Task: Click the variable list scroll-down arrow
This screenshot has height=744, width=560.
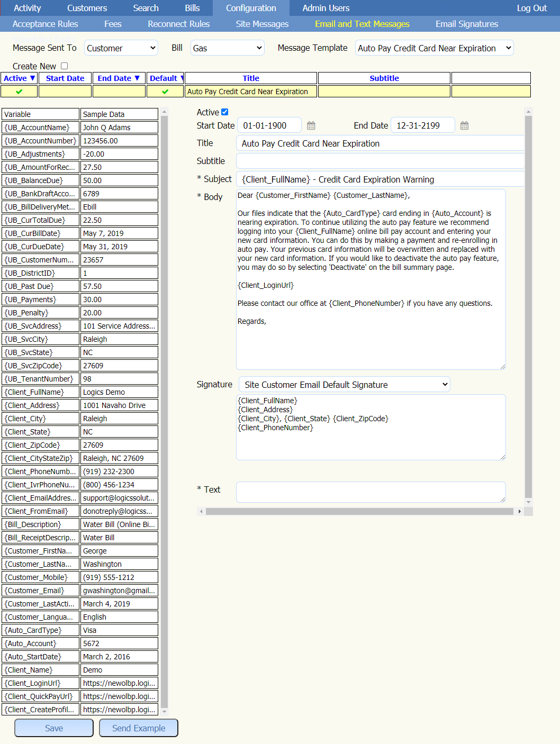Action: 164,712
